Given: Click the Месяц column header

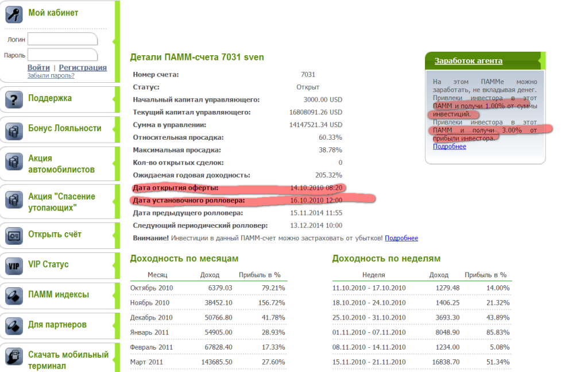Looking at the screenshot, I should 157,275.
